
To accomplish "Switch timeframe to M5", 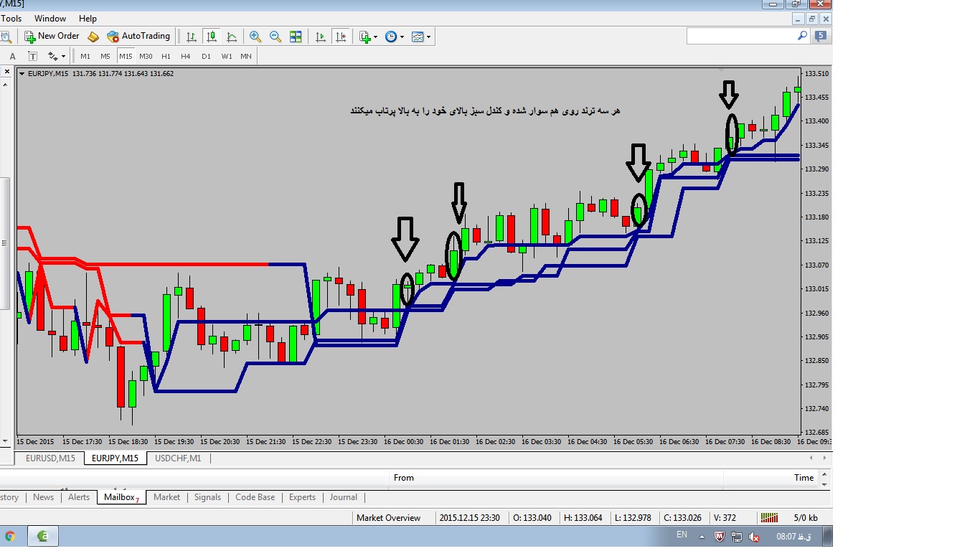I will coord(105,56).
